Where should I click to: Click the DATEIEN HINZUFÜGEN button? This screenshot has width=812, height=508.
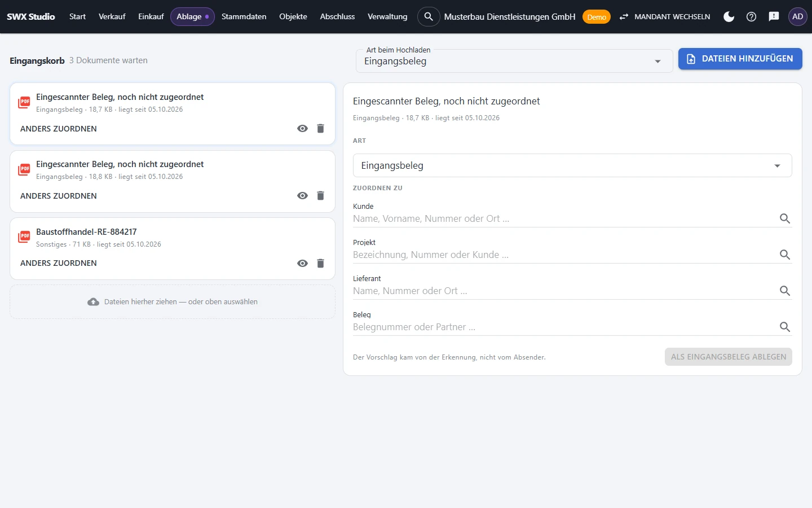pyautogui.click(x=740, y=59)
